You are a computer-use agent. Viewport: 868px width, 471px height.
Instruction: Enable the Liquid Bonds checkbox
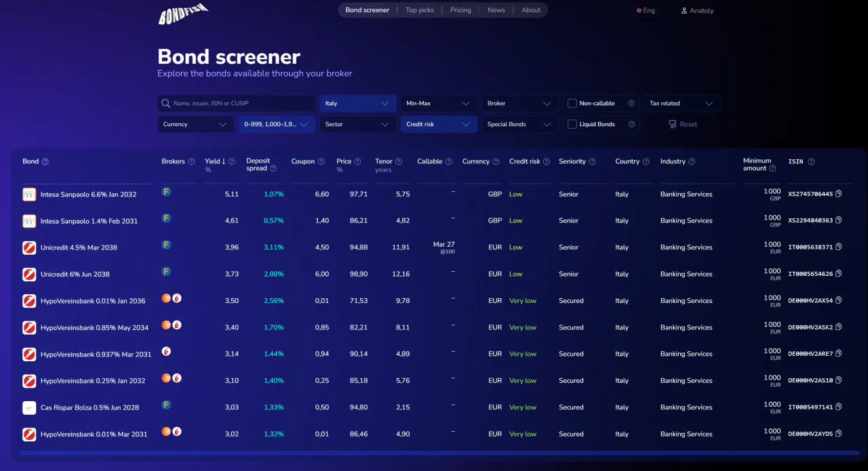pos(572,125)
